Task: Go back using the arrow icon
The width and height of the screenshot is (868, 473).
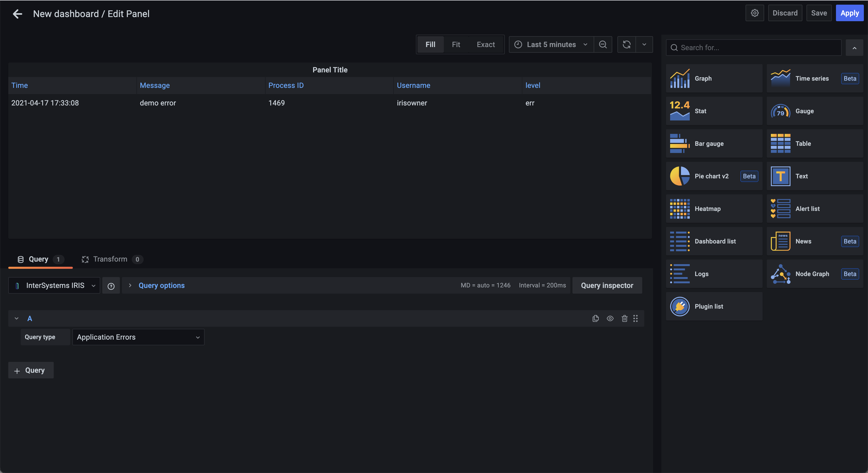Action: (18, 14)
